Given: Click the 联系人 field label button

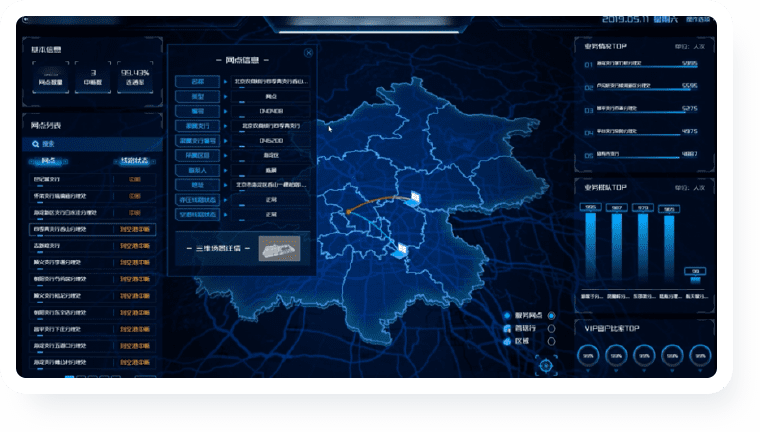Looking at the screenshot, I should (x=197, y=171).
